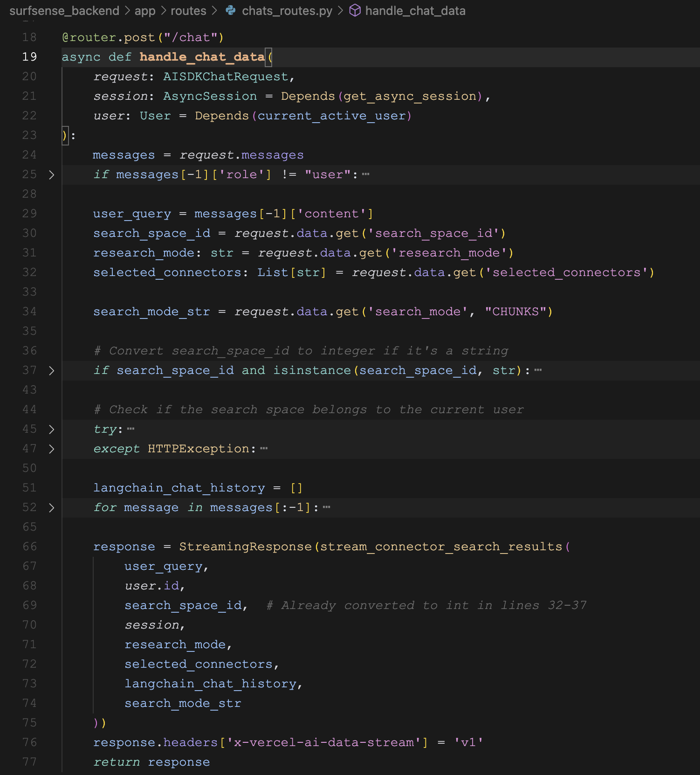Click the Python file icon in the breadcrumb
Image resolution: width=700 pixels, height=775 pixels.
click(x=231, y=10)
